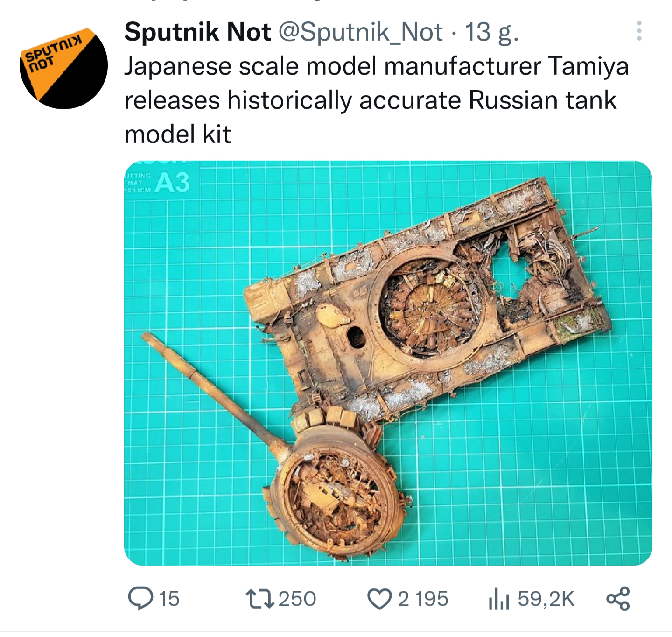Open the three-dot more options menu
The width and height of the screenshot is (672, 637).
(639, 31)
